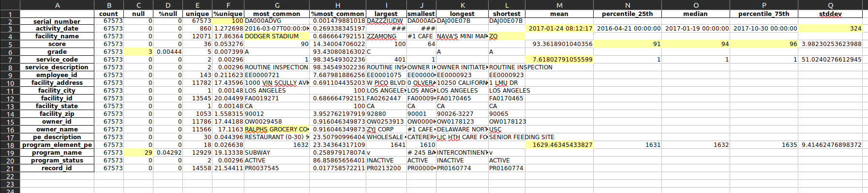Select the '3.98230253623988' stddev cell
Viewport: 868px width, 193px height.
point(830,44)
